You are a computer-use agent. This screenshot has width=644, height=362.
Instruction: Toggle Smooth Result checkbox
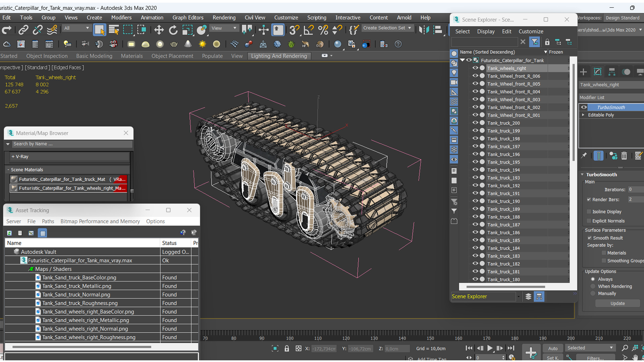(x=589, y=238)
